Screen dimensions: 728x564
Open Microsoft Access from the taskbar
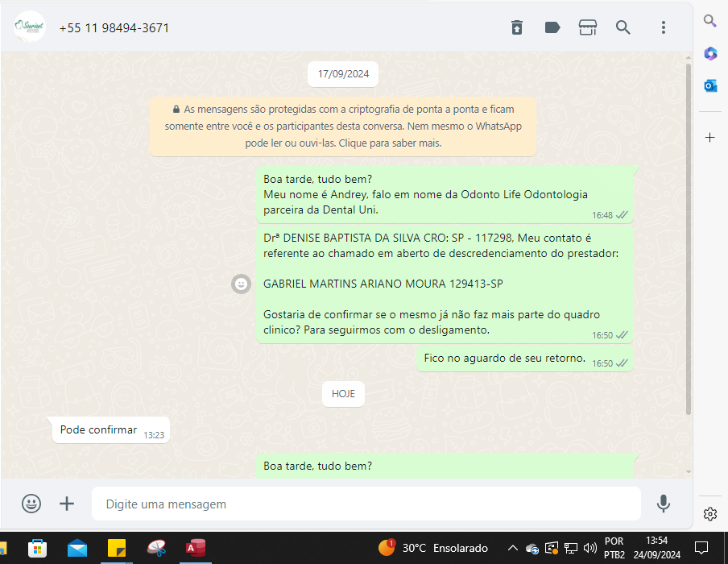pyautogui.click(x=196, y=548)
